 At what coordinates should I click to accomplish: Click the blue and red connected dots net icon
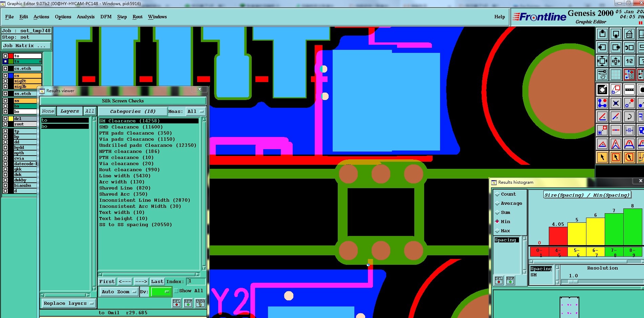[602, 103]
